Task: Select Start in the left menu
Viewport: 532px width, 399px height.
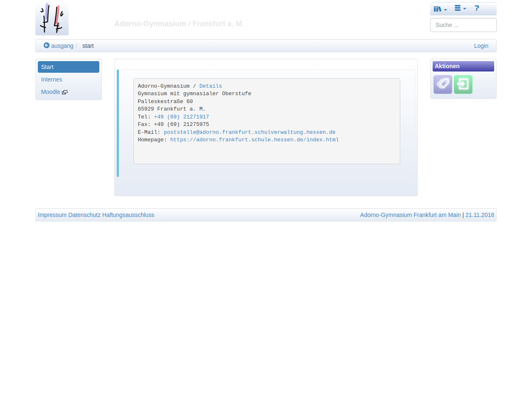Action: (68, 67)
